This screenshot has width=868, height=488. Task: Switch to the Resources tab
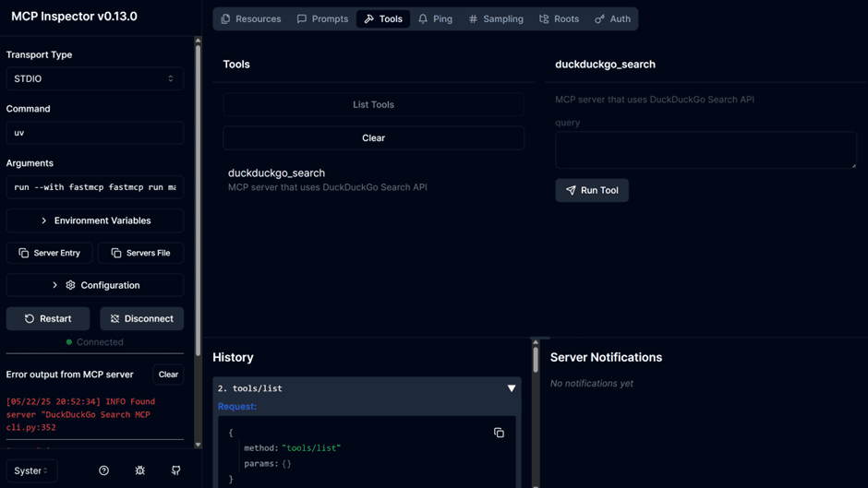pyautogui.click(x=251, y=18)
